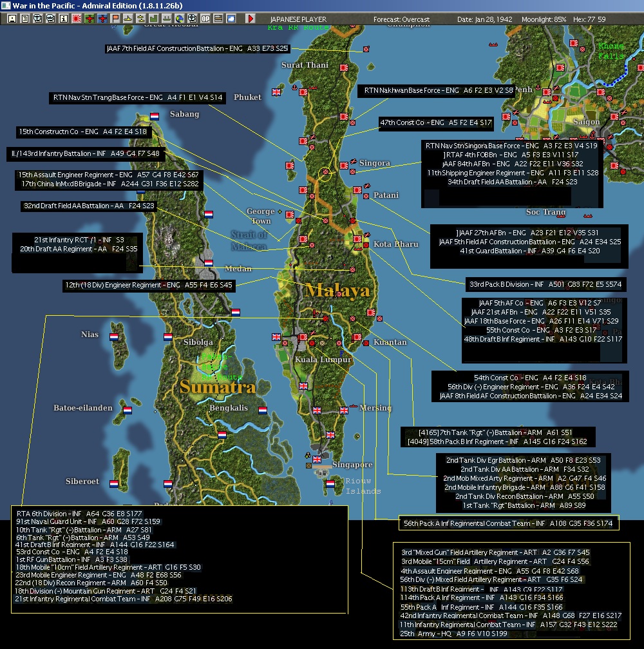Image resolution: width=644 pixels, height=649 pixels.
Task: Click 'Kuala Lumpur' map label
Action: pyautogui.click(x=323, y=360)
